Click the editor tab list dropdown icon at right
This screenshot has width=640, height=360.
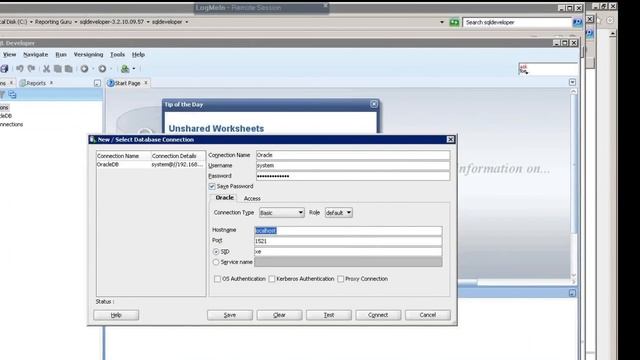point(572,82)
